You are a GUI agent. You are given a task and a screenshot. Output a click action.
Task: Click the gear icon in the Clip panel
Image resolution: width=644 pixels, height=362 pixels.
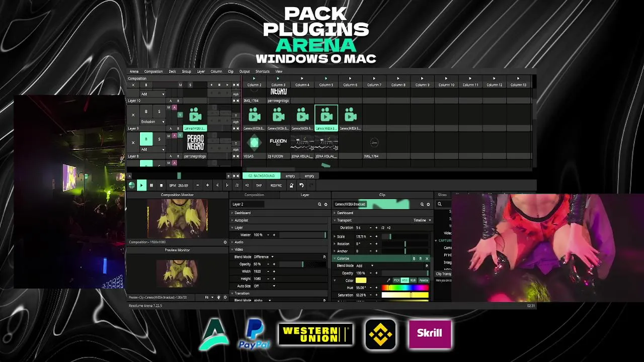coord(428,205)
